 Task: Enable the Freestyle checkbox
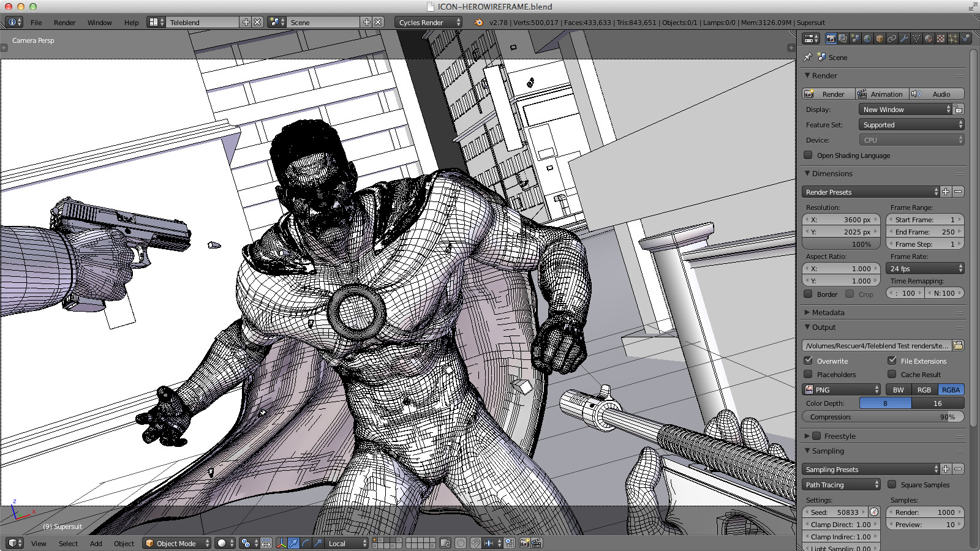point(816,436)
